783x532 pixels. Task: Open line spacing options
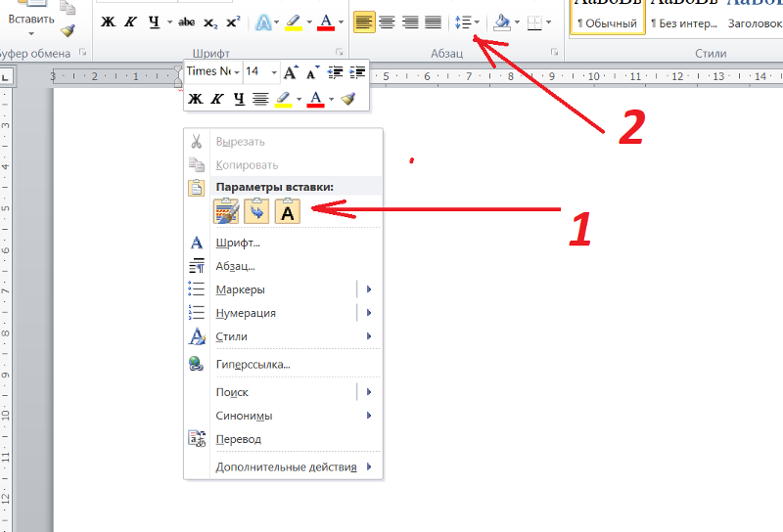[x=467, y=22]
